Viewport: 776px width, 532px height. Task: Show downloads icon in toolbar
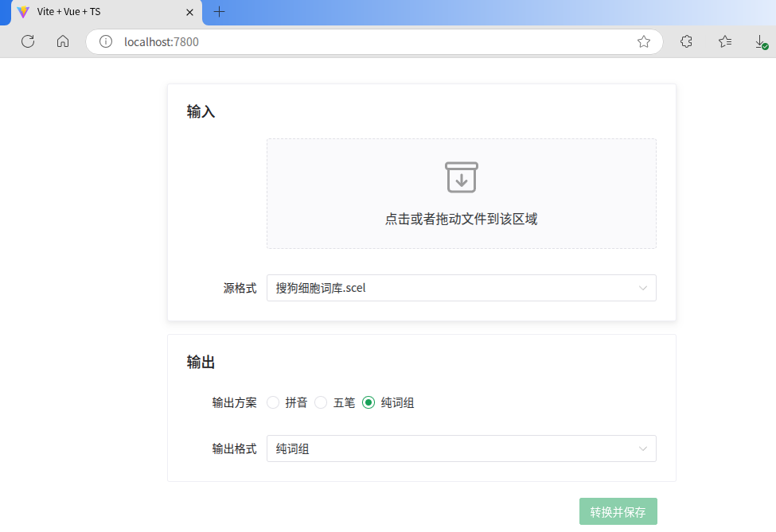[x=761, y=41]
